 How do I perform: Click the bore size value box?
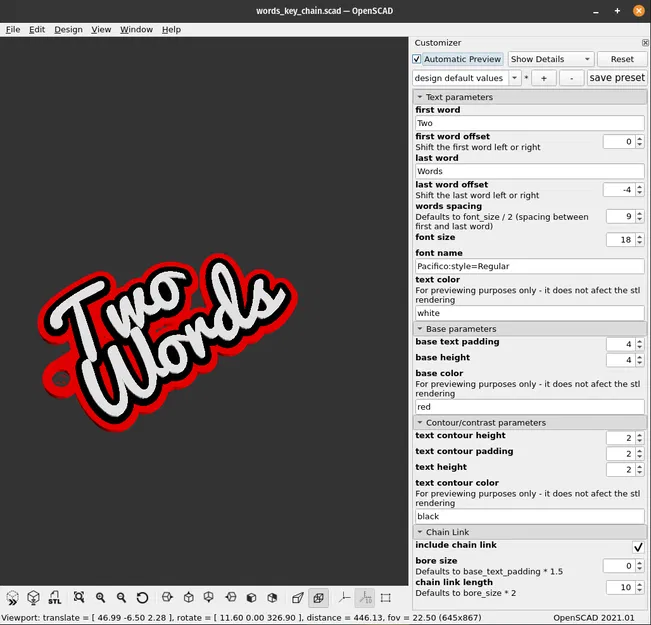[x=619, y=566]
